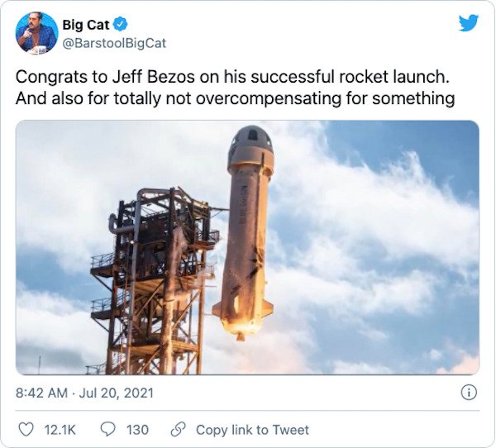The image size is (496, 448).
Task: Open the info circle icon
Action: tap(468, 393)
